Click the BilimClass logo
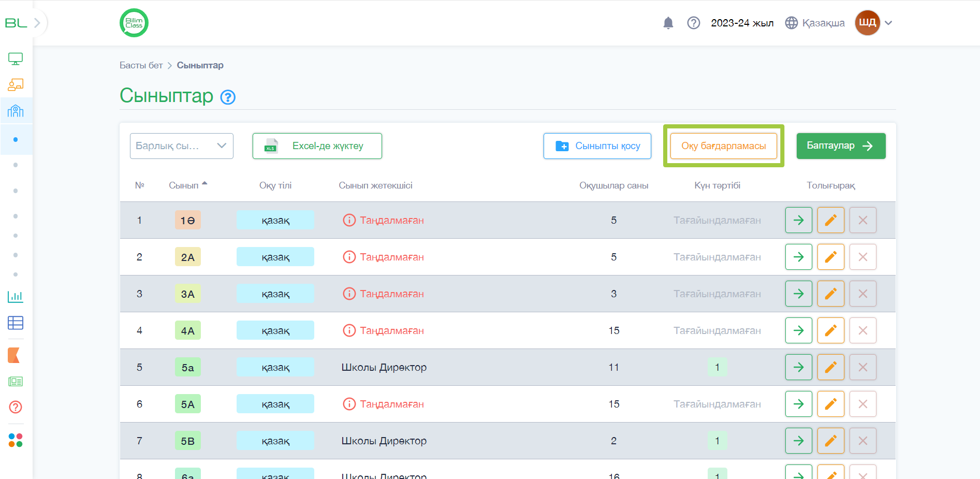980x479 pixels. coord(134,23)
